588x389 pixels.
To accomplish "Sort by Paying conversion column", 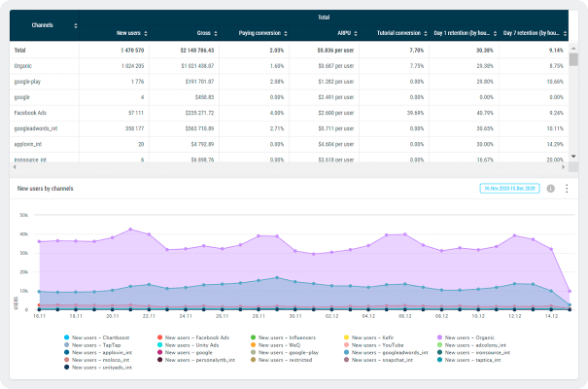I will tap(285, 32).
